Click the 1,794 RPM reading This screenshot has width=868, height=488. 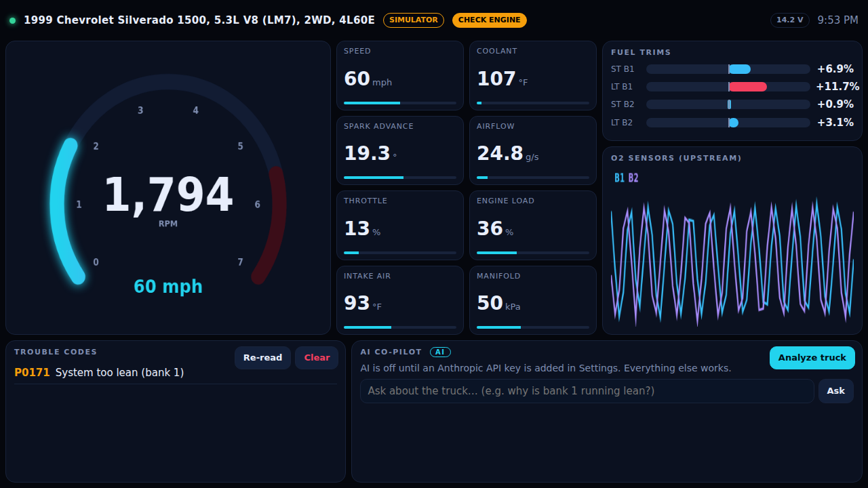click(168, 195)
